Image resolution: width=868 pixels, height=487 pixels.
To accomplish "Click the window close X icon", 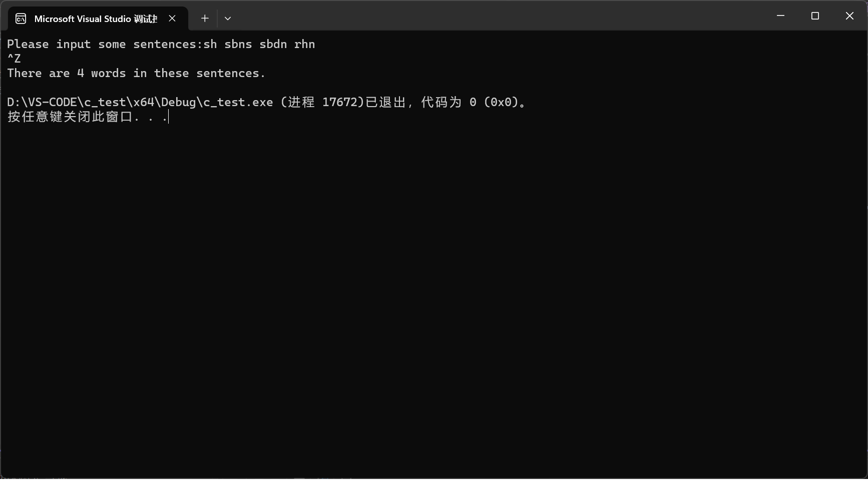I will click(x=849, y=16).
